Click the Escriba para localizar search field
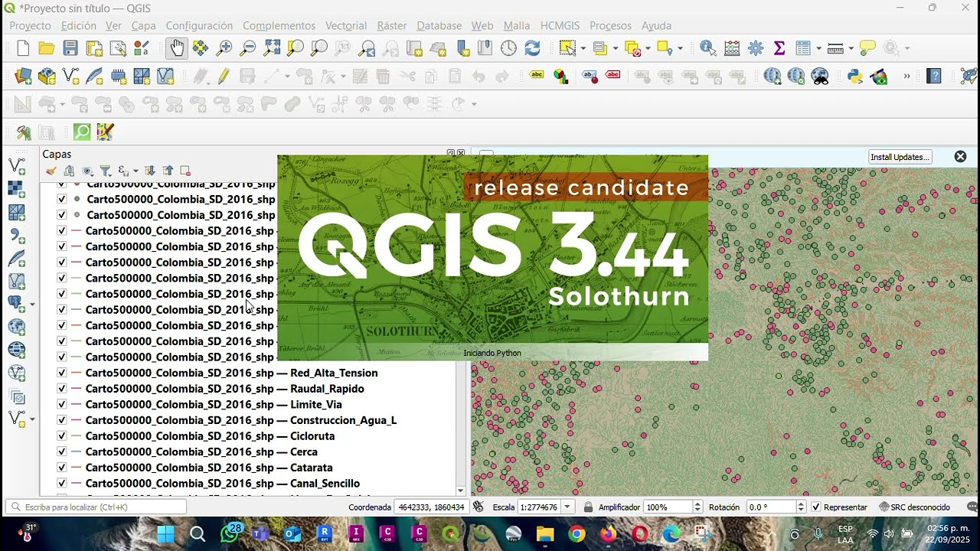This screenshot has width=980, height=551. 96,507
